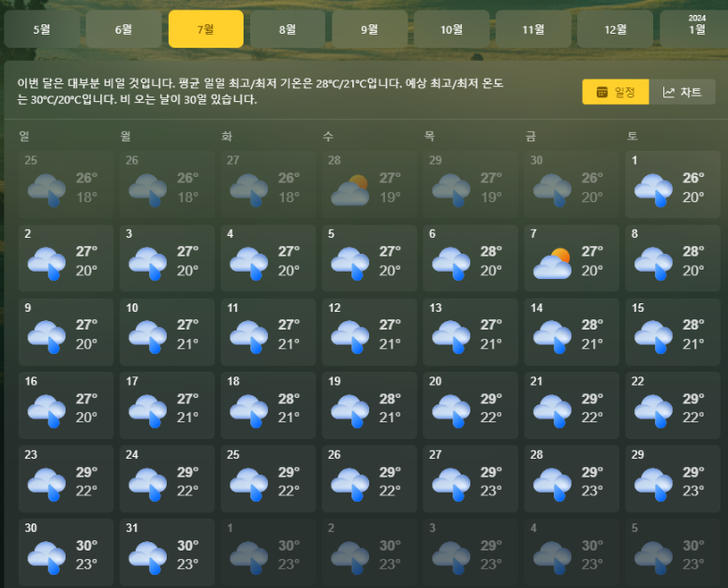
Task: Open the July 21 forecast card
Action: pos(572,405)
